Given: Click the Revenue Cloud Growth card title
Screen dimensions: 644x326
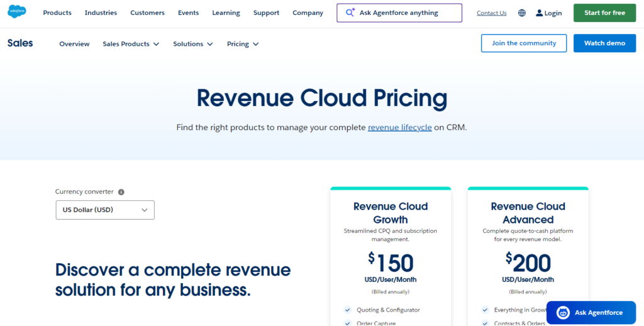Looking at the screenshot, I should pyautogui.click(x=391, y=212).
